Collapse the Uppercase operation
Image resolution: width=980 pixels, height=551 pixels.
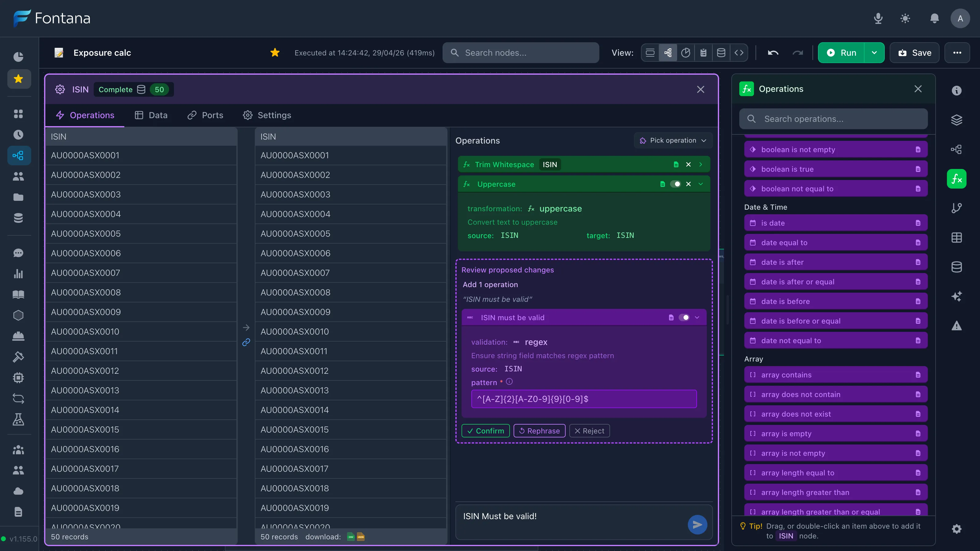pyautogui.click(x=700, y=184)
